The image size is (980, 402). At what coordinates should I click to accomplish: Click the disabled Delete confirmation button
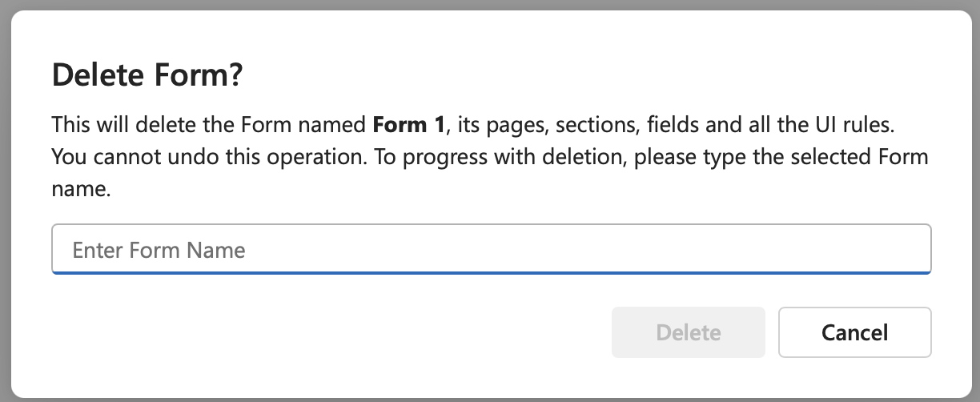[688, 332]
